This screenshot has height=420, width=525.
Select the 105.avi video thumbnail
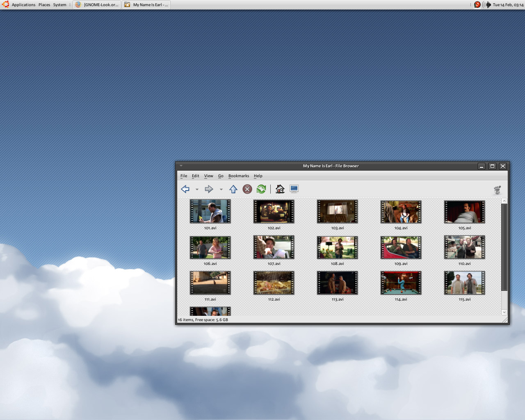pos(465,212)
